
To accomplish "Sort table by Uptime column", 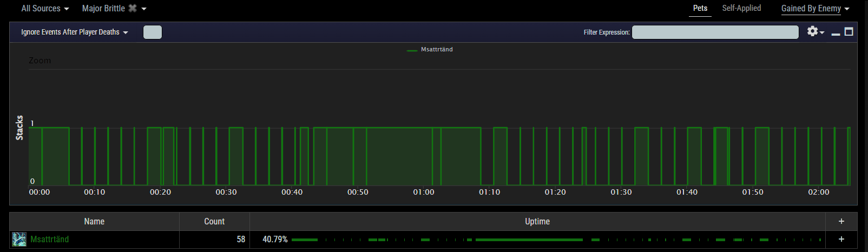I will tap(537, 222).
